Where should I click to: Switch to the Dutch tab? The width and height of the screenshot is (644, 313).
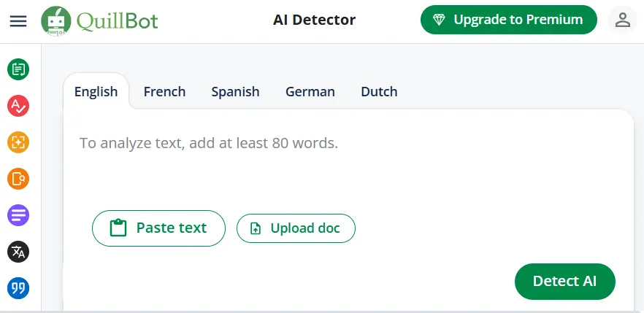point(379,91)
